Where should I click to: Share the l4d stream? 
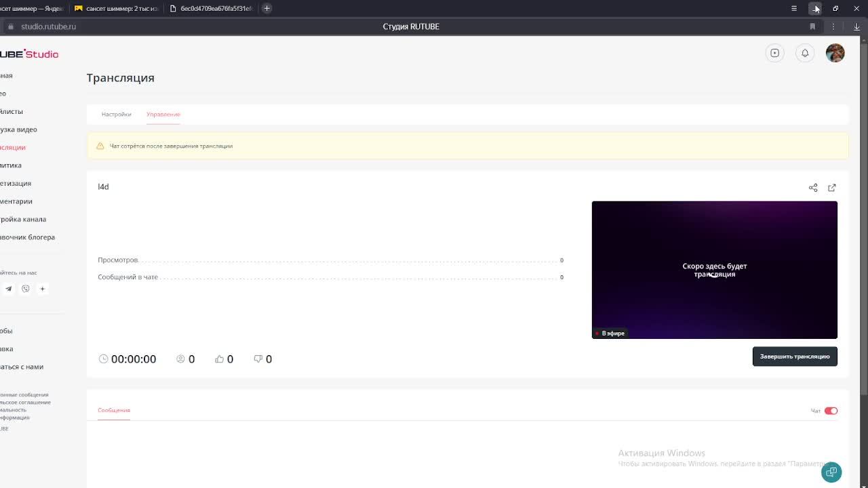[813, 188]
